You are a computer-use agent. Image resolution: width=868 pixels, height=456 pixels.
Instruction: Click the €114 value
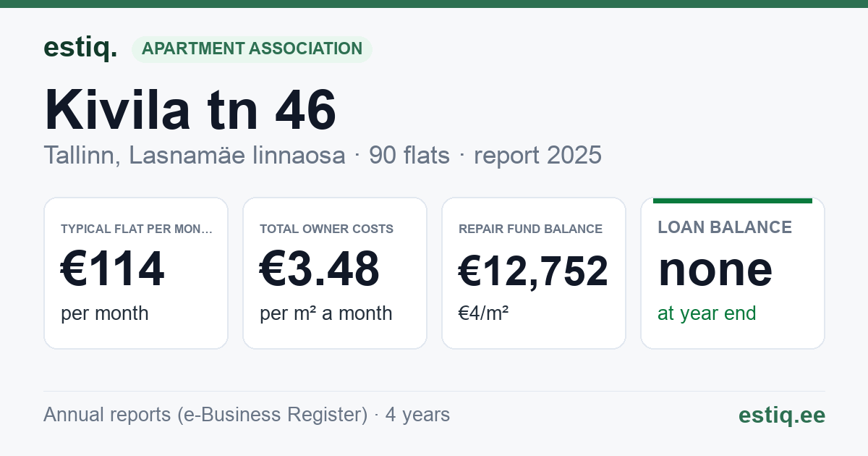click(x=113, y=269)
